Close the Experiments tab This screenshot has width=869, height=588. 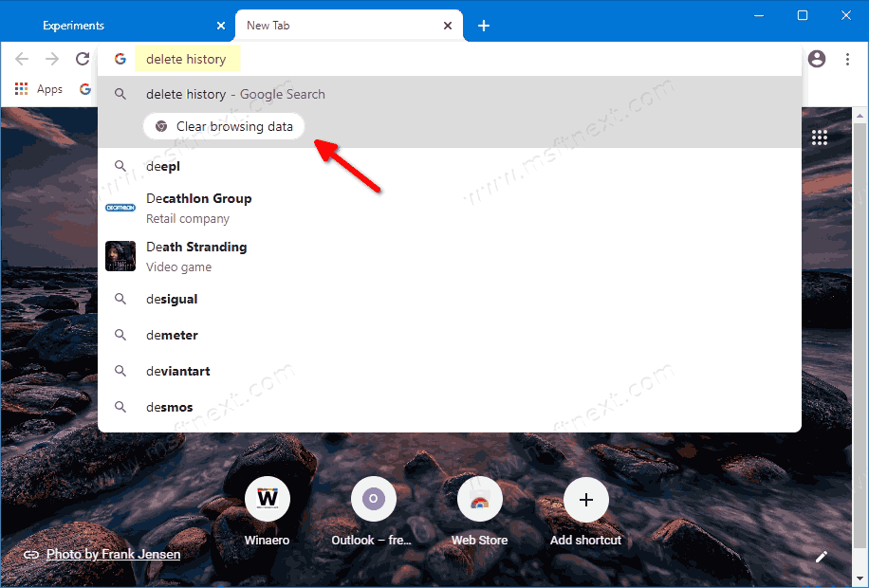click(221, 26)
